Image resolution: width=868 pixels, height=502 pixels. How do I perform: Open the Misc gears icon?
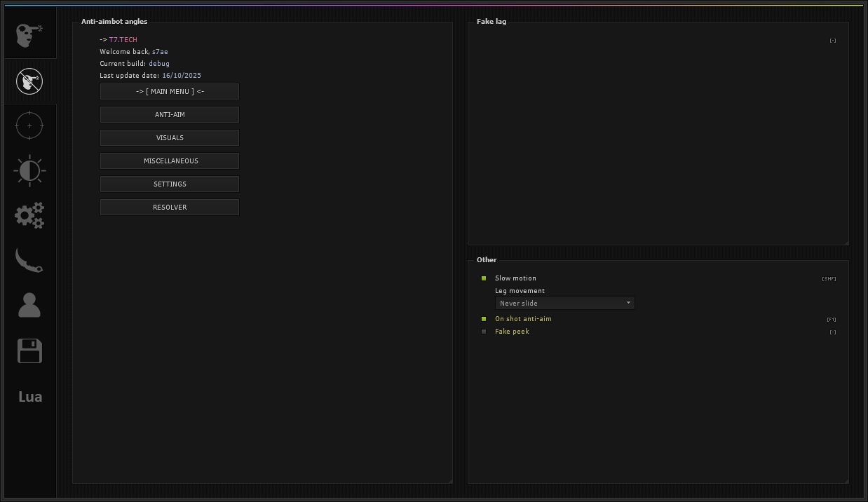tap(29, 215)
